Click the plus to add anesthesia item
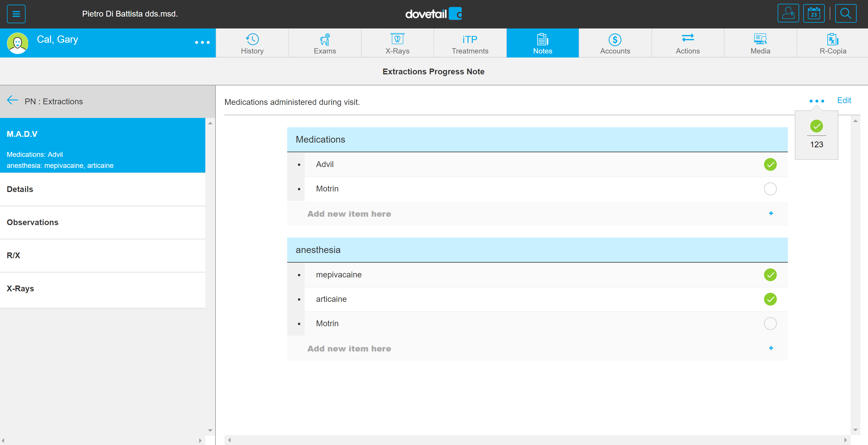Image resolution: width=868 pixels, height=445 pixels. [771, 348]
